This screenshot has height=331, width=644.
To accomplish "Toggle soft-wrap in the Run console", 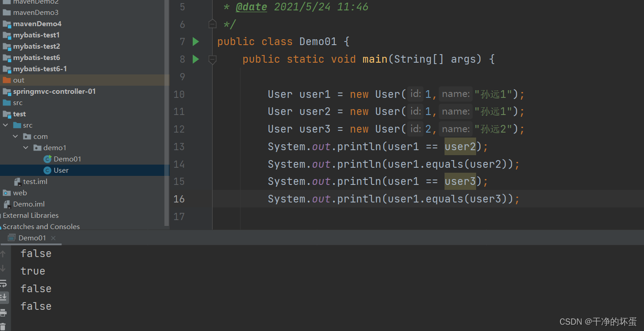I will tap(3, 283).
